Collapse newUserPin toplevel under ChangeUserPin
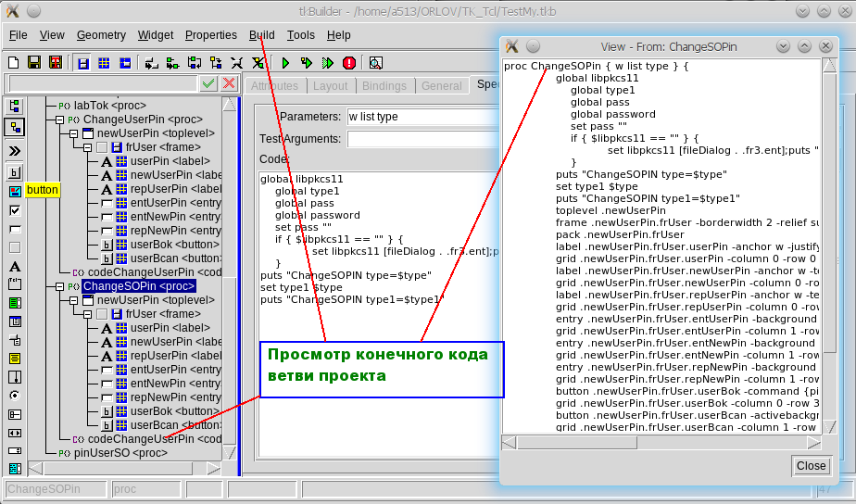The width and height of the screenshot is (856, 504). point(74,133)
